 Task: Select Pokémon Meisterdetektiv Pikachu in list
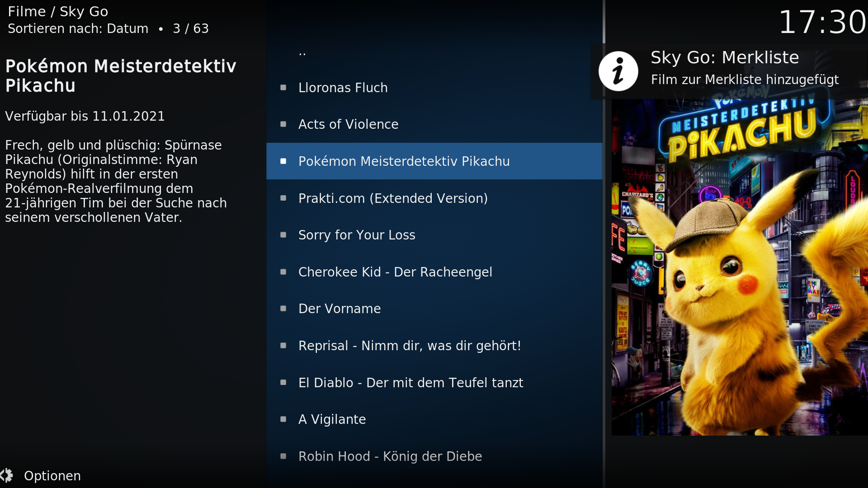[x=434, y=161]
